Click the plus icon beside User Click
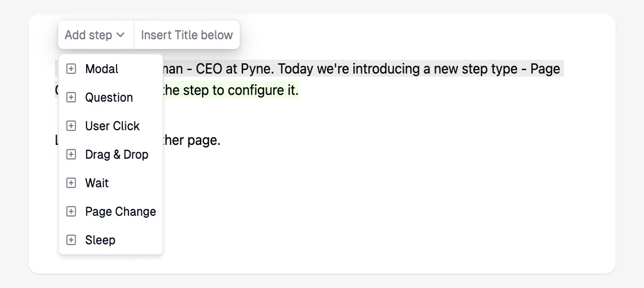Image resolution: width=644 pixels, height=288 pixels. coord(71,126)
